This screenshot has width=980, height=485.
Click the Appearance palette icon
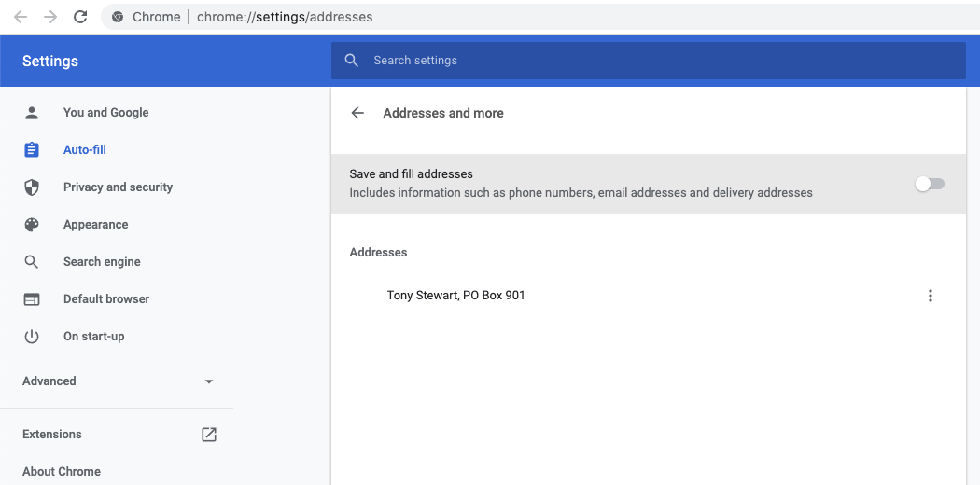[x=31, y=225]
